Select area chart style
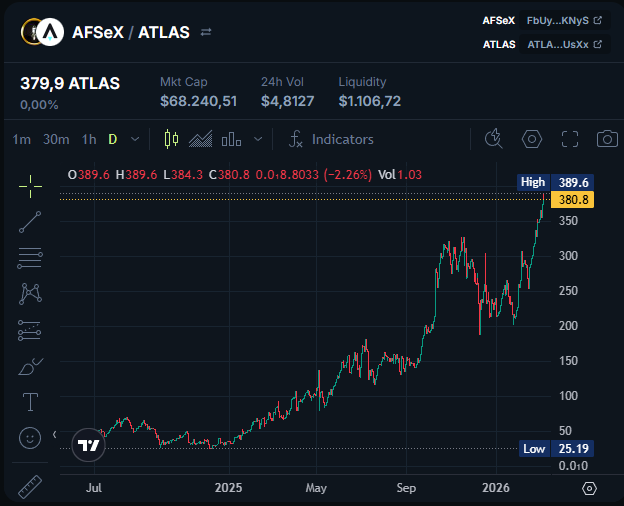 (x=201, y=139)
